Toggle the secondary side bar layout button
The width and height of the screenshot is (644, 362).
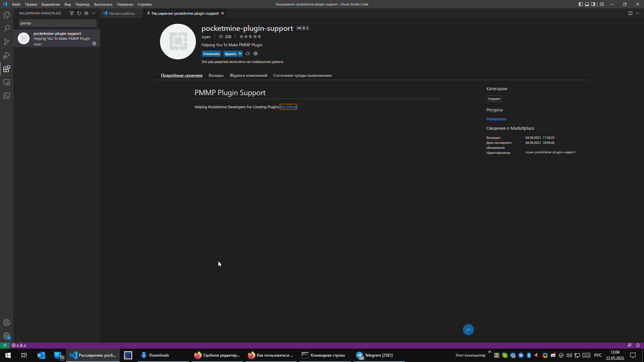click(593, 4)
